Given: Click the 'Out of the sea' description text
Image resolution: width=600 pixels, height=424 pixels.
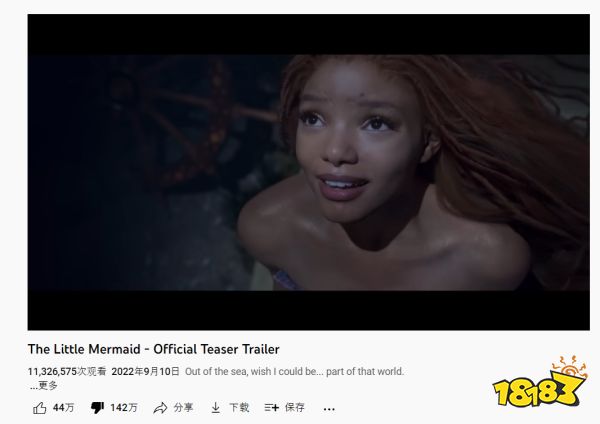Looking at the screenshot, I should point(294,372).
